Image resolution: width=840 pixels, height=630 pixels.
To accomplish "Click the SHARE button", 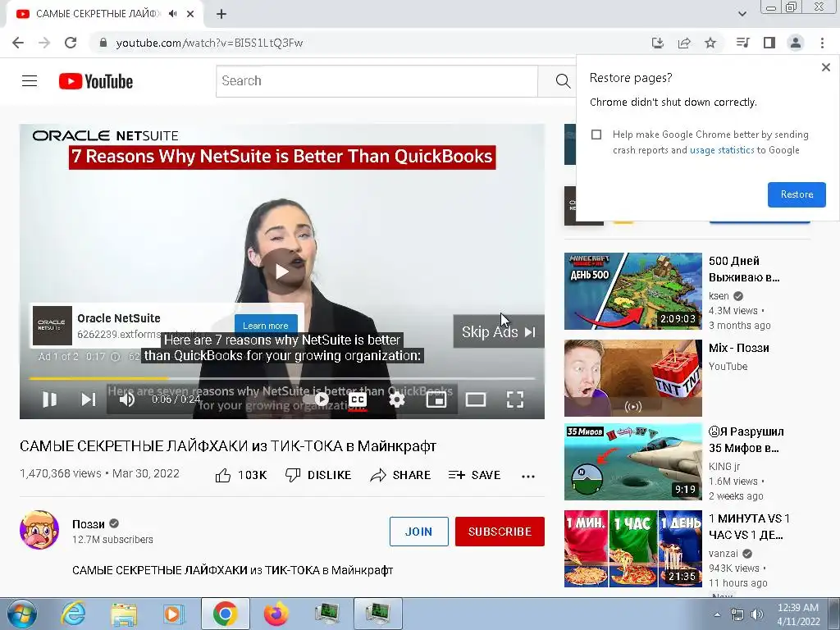I will pyautogui.click(x=400, y=475).
